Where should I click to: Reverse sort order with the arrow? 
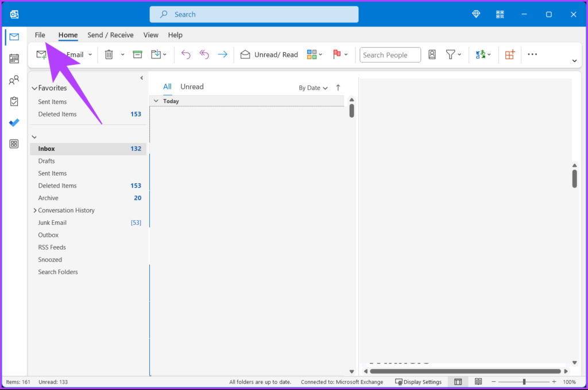coord(338,88)
